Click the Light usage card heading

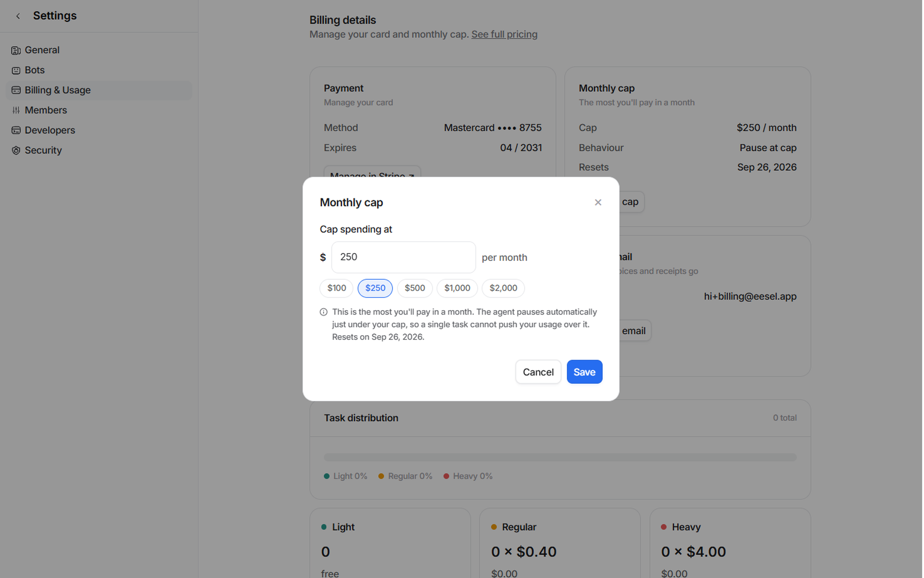343,527
